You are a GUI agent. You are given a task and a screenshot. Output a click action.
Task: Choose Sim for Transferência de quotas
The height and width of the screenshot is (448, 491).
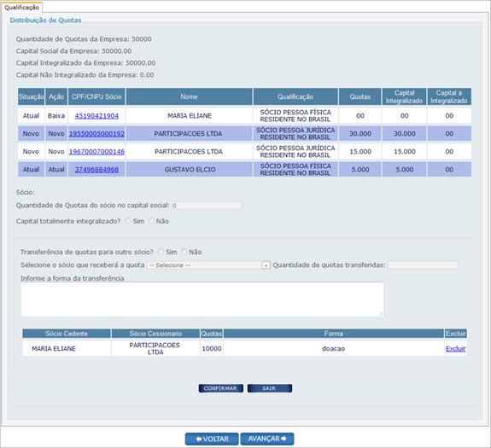tap(161, 252)
